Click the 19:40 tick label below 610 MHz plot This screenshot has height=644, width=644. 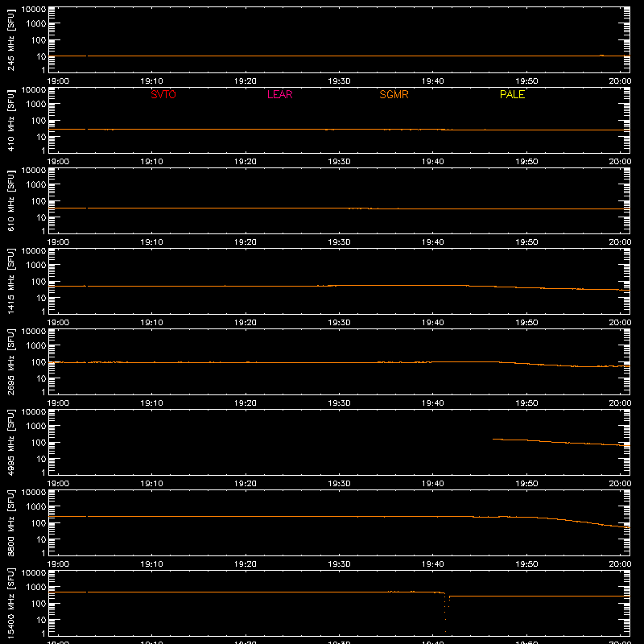point(432,242)
